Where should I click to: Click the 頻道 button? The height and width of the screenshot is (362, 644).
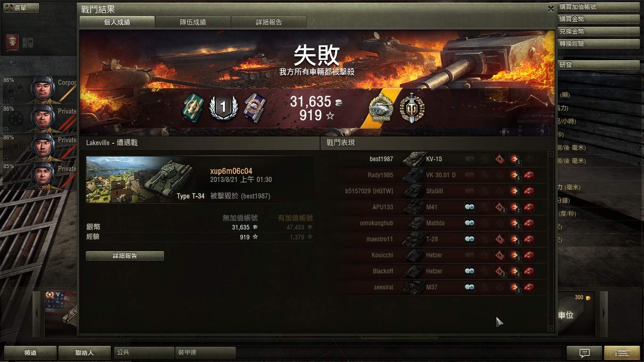[31, 353]
